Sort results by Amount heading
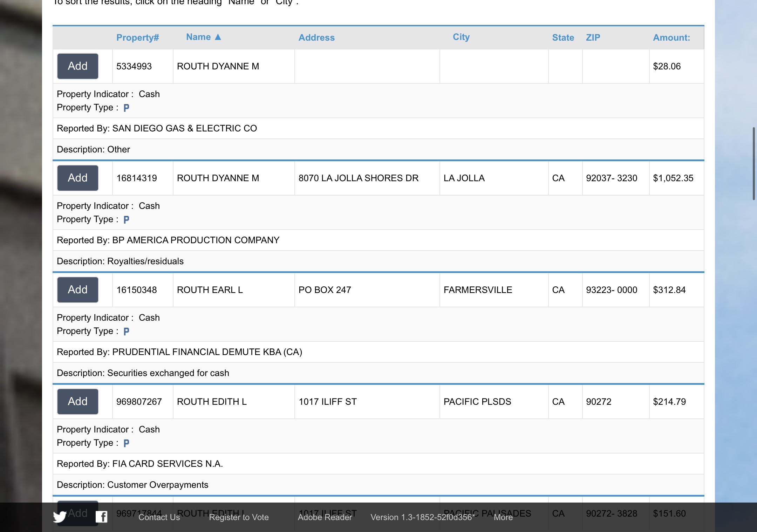Screen dimensions: 757x532 point(671,37)
